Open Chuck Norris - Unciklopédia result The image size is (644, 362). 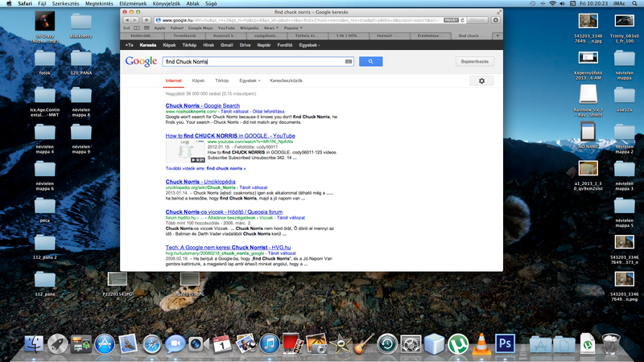200,182
